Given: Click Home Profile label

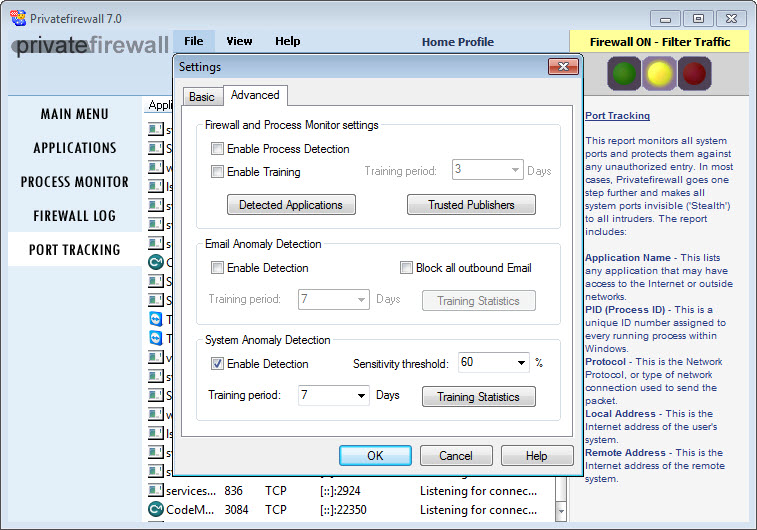Looking at the screenshot, I should click(x=458, y=42).
